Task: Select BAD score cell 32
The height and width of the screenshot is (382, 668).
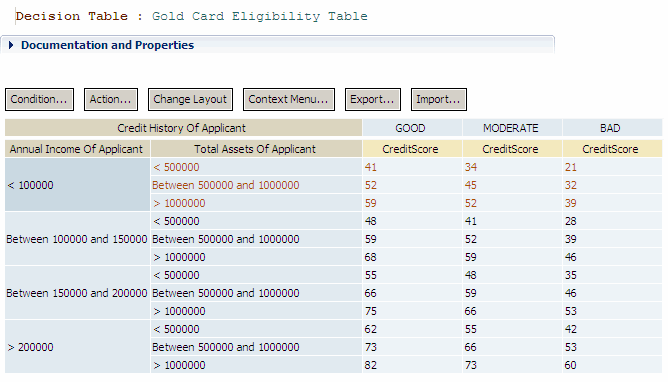Action: pyautogui.click(x=612, y=185)
